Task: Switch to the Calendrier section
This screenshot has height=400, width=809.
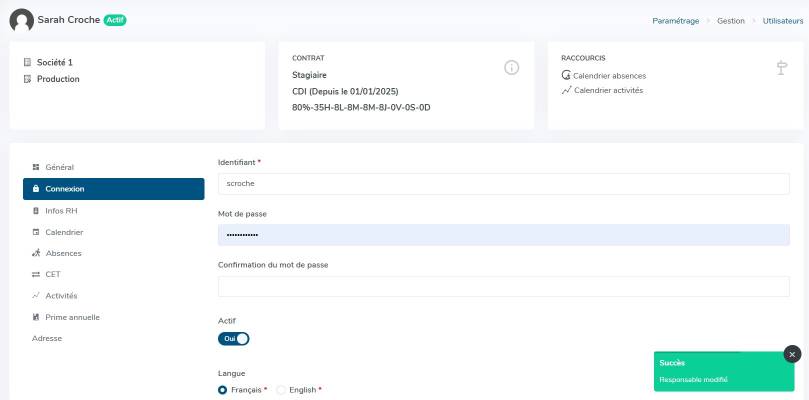Action: click(64, 232)
